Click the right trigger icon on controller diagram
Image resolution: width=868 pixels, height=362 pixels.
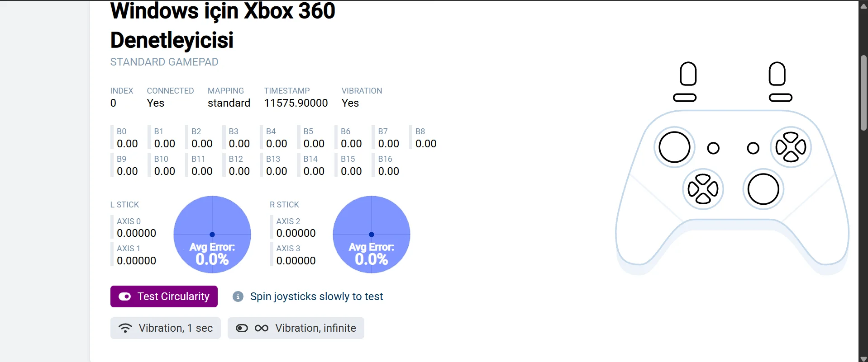tap(777, 74)
